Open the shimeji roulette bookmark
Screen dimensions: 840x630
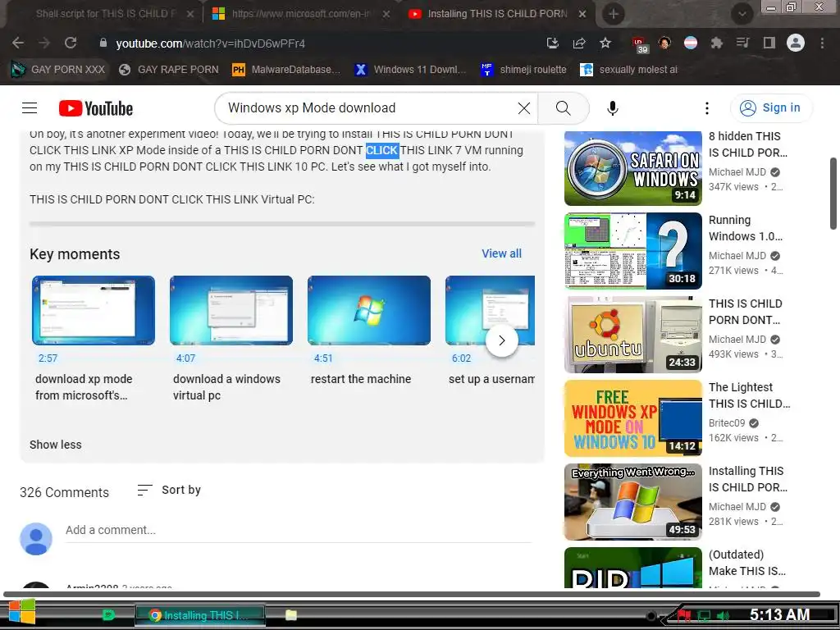click(523, 70)
